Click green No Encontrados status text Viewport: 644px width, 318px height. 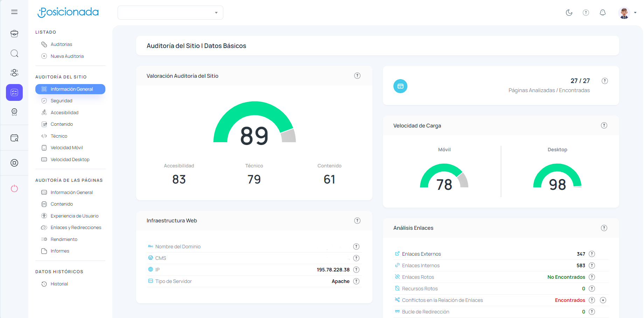[566, 277]
